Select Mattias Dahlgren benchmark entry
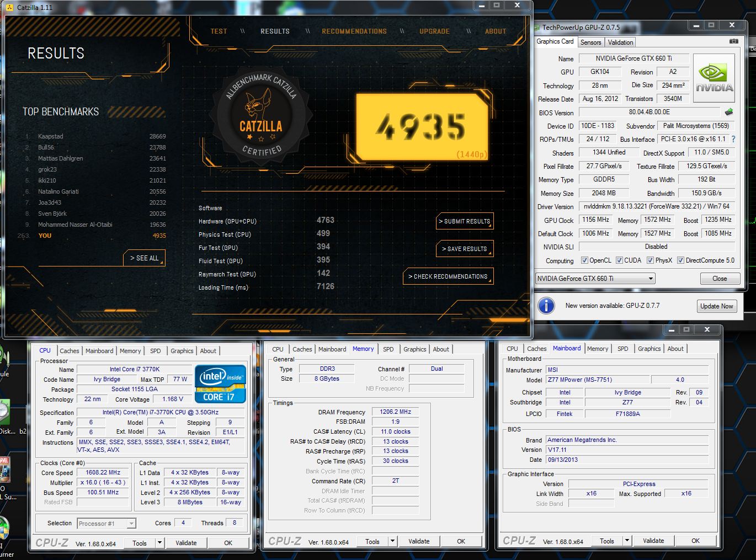 95,158
